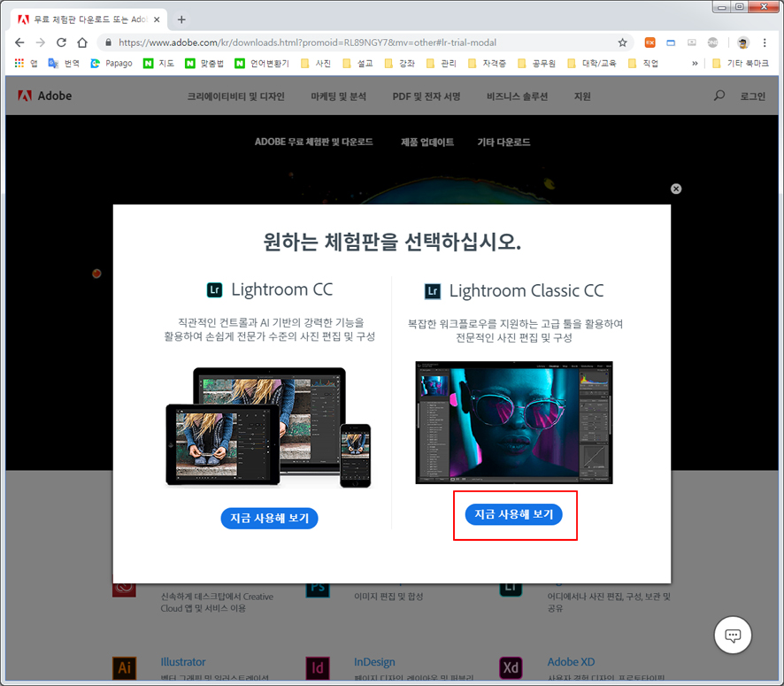Click the InDesign Id icon
784x686 pixels.
coord(318,667)
